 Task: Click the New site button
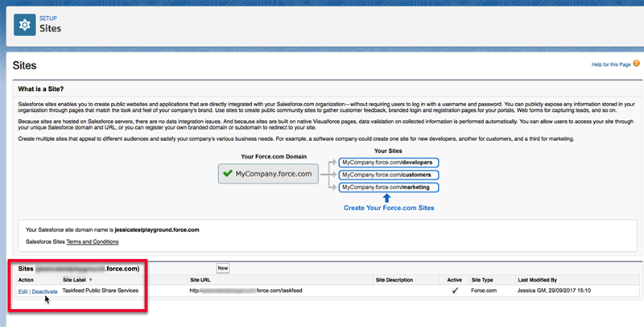(x=223, y=268)
